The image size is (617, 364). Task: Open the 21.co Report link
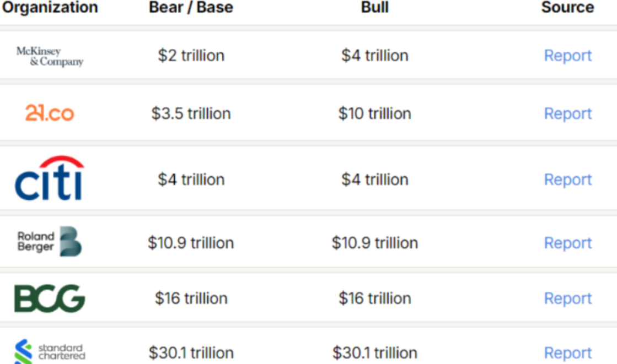tap(567, 113)
